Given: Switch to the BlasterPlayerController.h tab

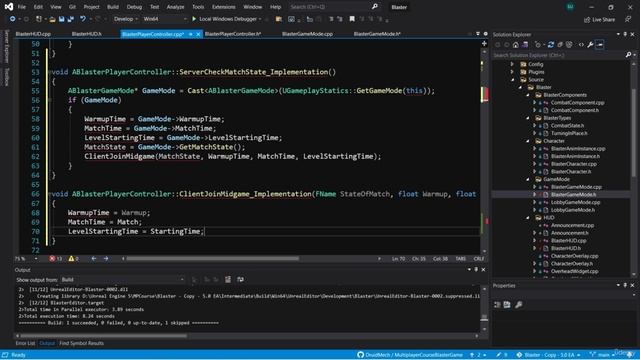Looking at the screenshot, I should tap(233, 34).
